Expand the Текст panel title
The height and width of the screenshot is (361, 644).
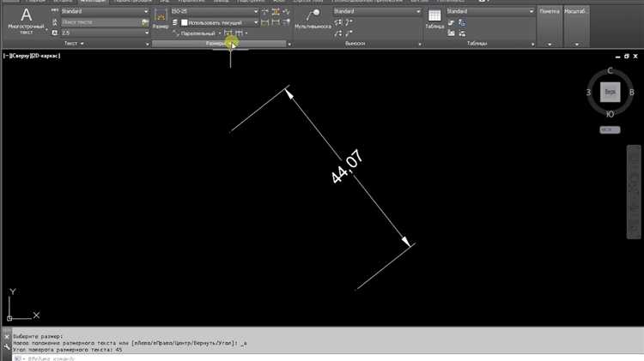pyautogui.click(x=74, y=44)
